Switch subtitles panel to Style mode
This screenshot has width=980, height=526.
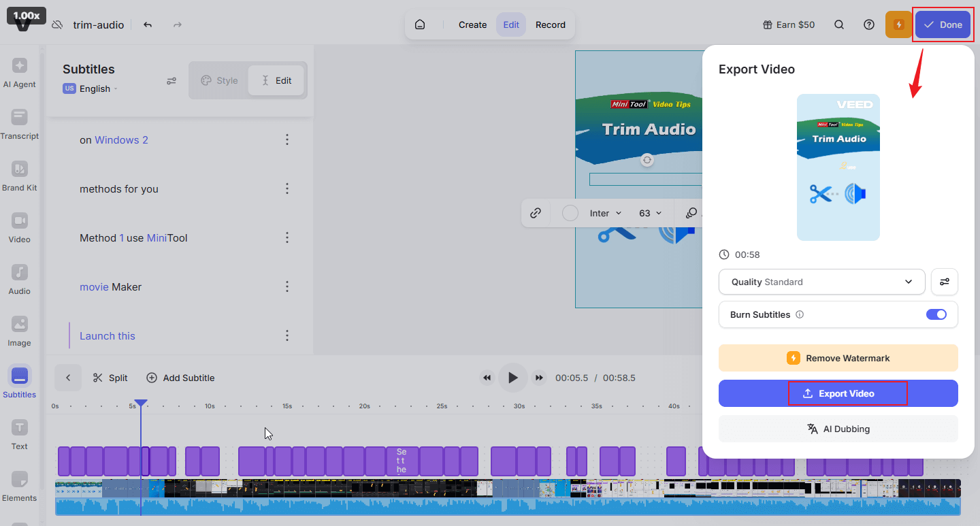219,80
